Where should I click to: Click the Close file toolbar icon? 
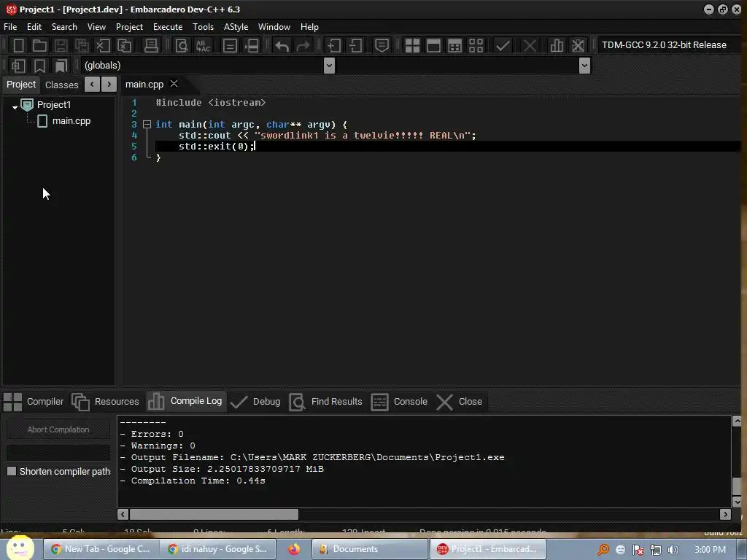point(103,46)
